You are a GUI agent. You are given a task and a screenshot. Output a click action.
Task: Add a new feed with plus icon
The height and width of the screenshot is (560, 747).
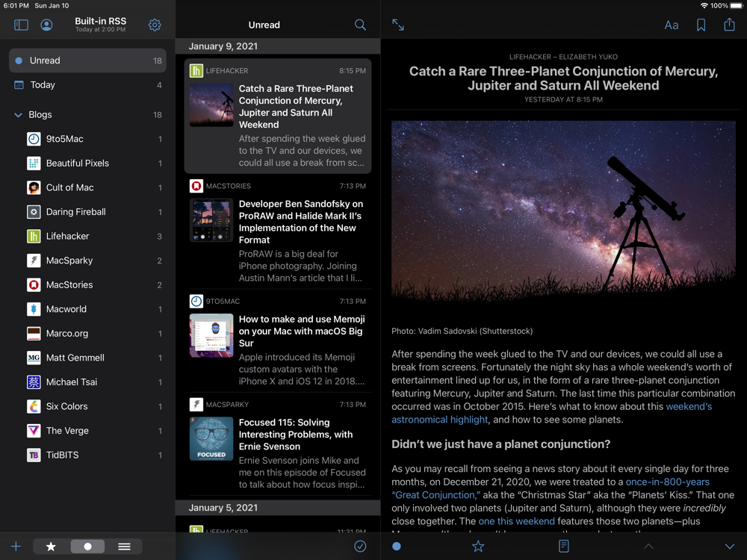[x=16, y=547]
